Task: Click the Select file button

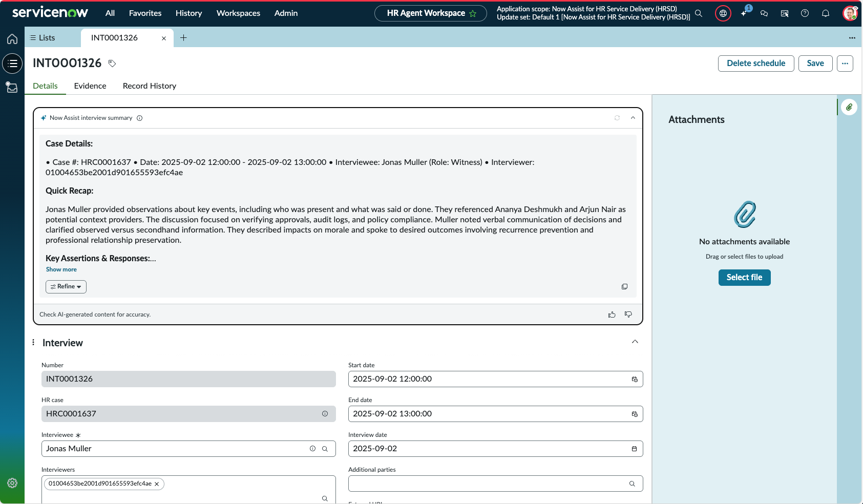Action: [744, 278]
